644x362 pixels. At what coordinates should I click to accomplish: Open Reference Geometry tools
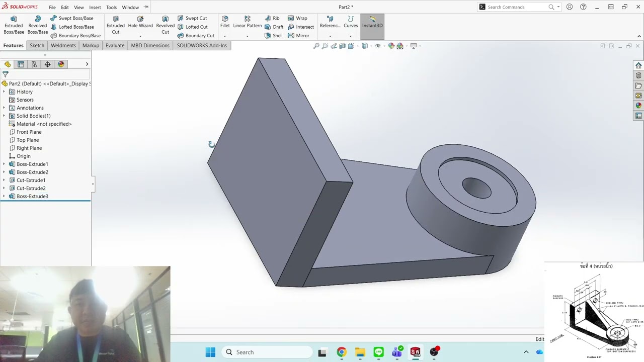[330, 22]
